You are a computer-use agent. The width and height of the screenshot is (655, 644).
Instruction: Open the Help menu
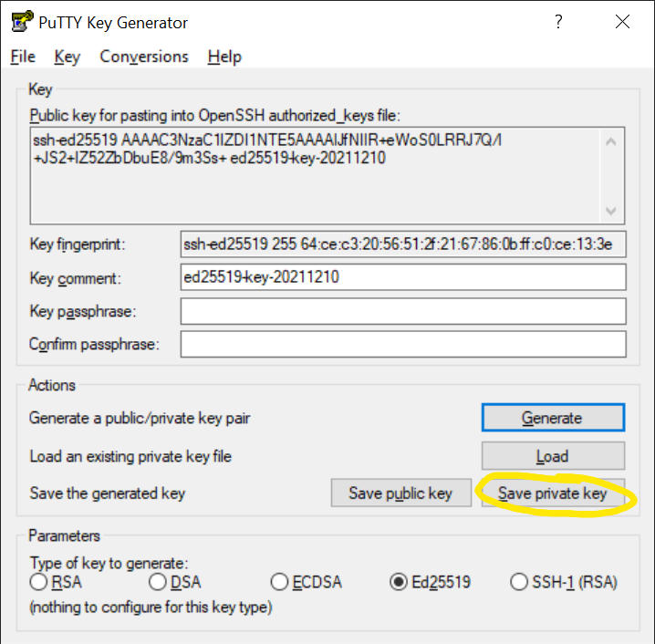224,57
